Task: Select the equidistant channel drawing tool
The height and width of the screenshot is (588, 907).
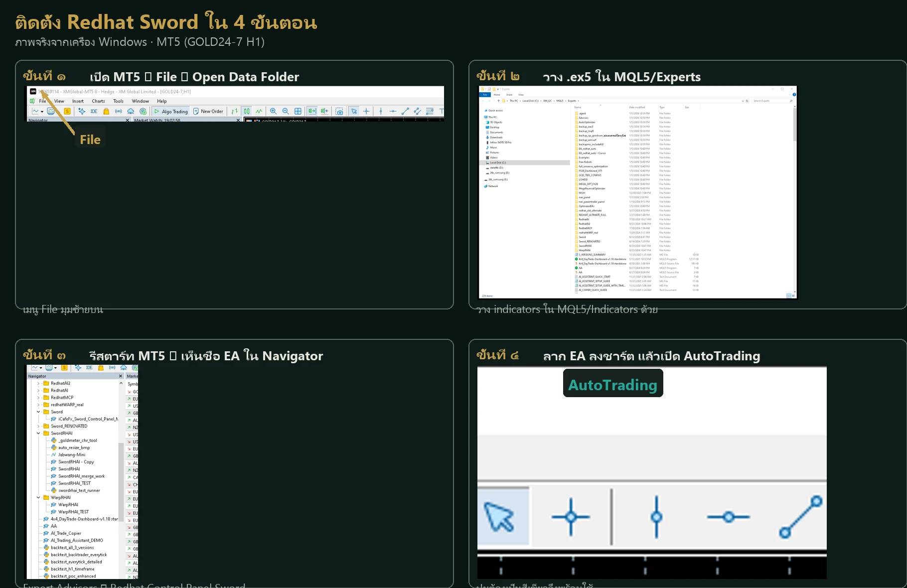Action: coord(417,111)
